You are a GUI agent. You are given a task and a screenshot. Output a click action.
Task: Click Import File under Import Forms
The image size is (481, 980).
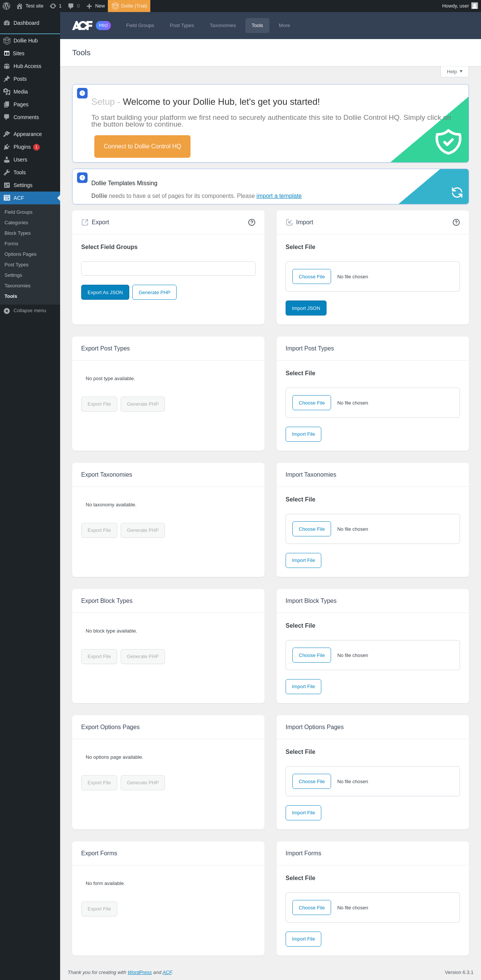303,939
